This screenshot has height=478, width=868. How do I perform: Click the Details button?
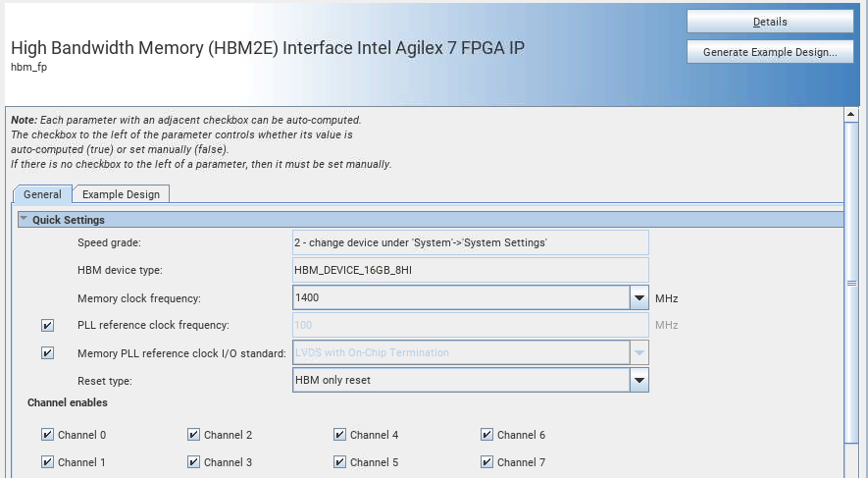(769, 22)
